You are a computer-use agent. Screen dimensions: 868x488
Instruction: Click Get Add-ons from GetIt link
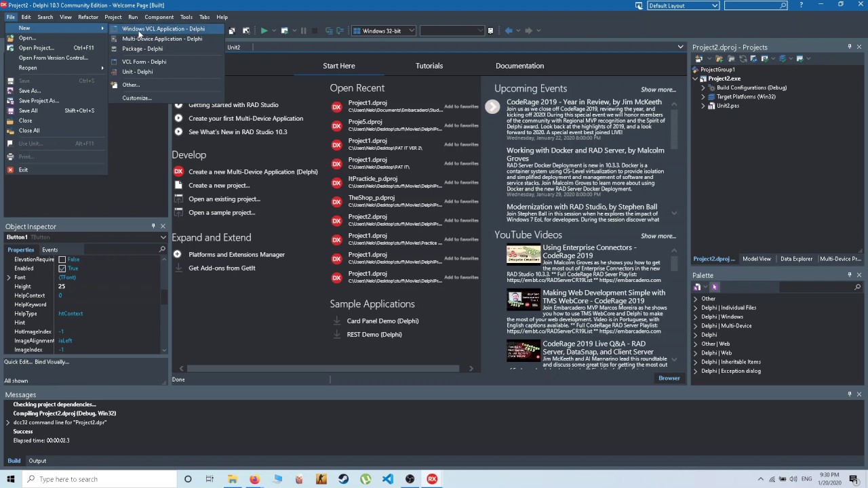[222, 268]
